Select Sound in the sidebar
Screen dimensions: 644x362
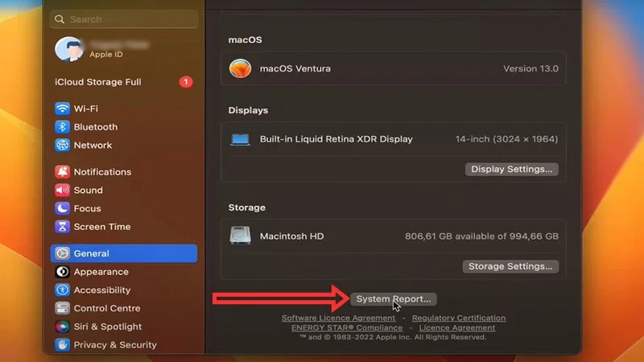tap(89, 190)
